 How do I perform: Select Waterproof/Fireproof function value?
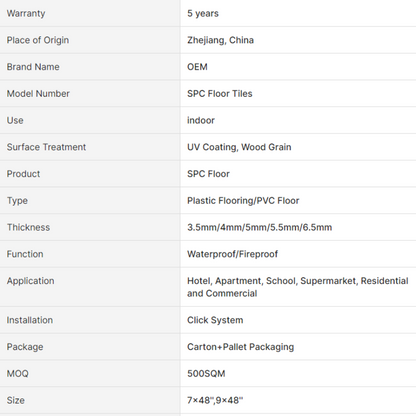[232, 254]
